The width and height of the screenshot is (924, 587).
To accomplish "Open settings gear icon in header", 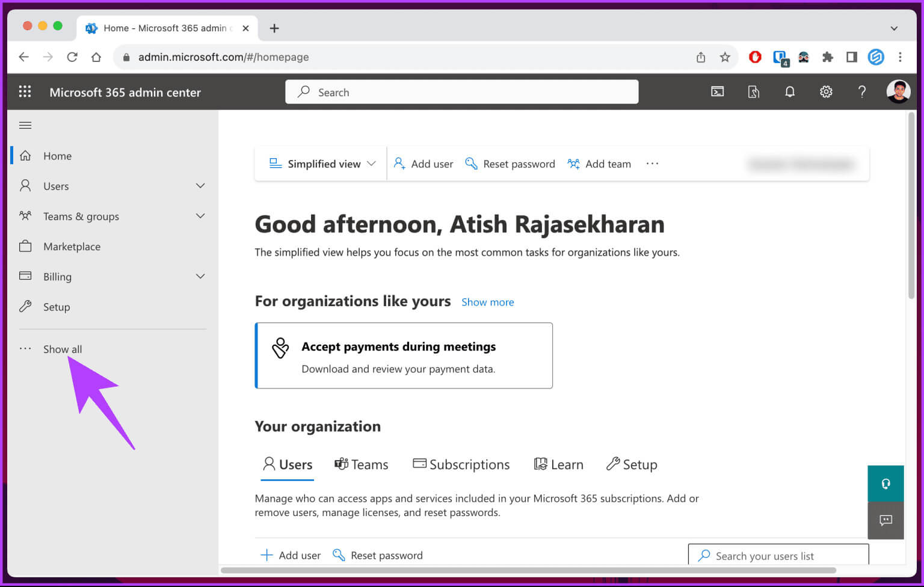I will coord(826,91).
